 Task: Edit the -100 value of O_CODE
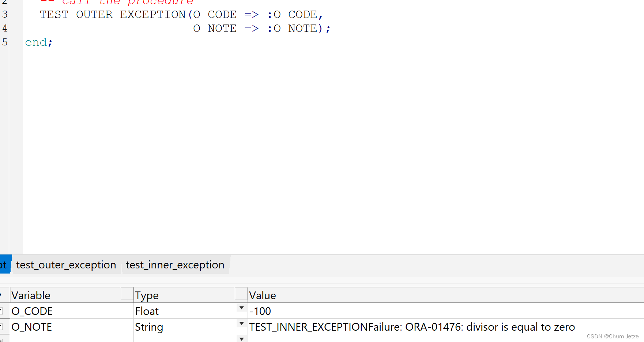tap(260, 311)
